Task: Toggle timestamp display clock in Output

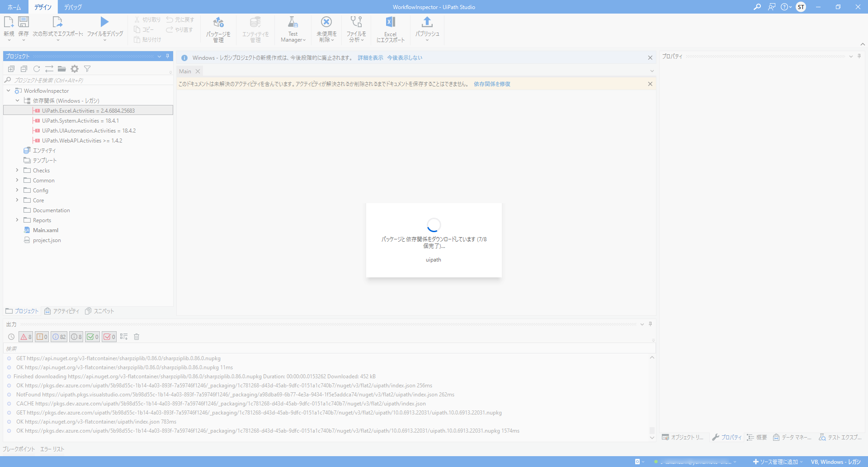Action: coord(11,337)
